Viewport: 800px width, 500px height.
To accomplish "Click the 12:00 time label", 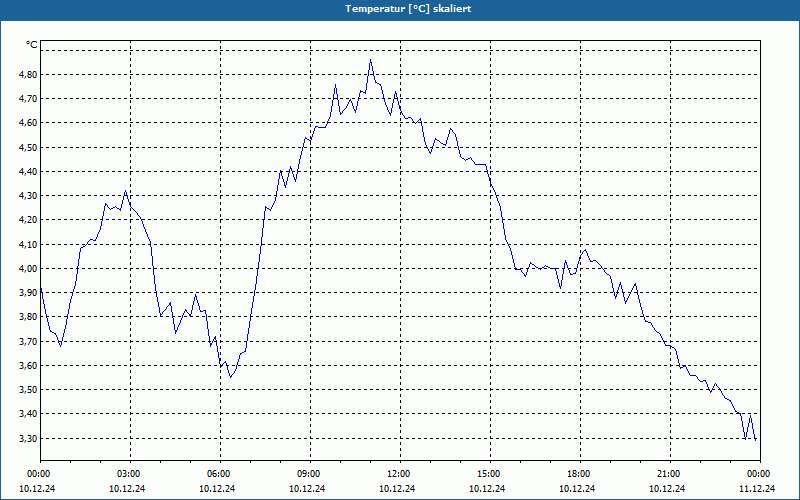I will pyautogui.click(x=400, y=474).
